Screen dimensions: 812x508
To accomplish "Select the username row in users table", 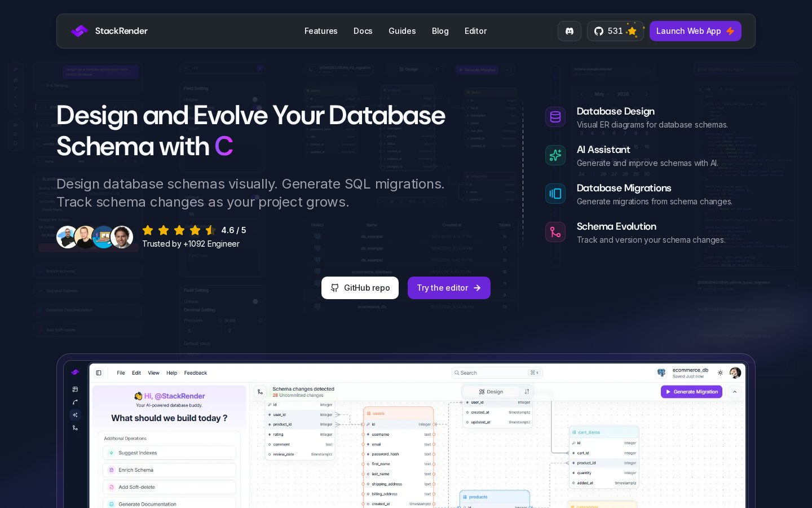I will coord(400,435).
